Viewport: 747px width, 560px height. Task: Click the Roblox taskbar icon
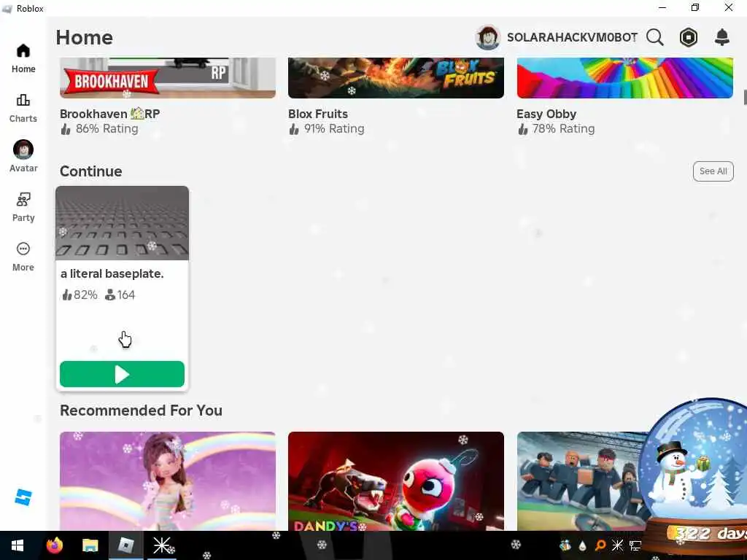pyautogui.click(x=125, y=545)
